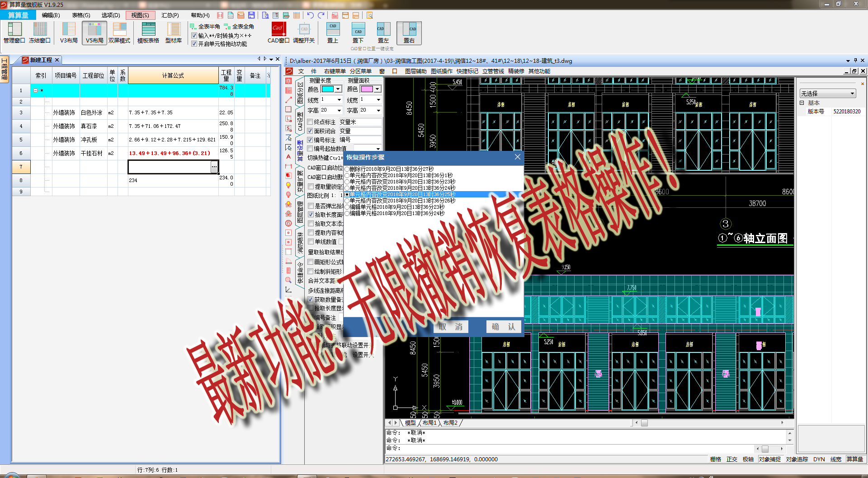The height and width of the screenshot is (478, 868).
Task: Click the yellow light bulb icon in CAD sidebar
Action: [x=288, y=185]
